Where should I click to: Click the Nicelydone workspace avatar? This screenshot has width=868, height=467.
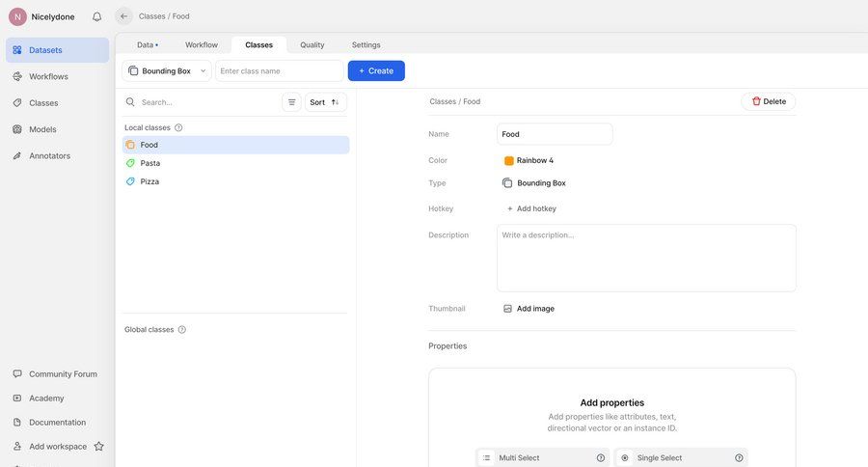point(17,16)
